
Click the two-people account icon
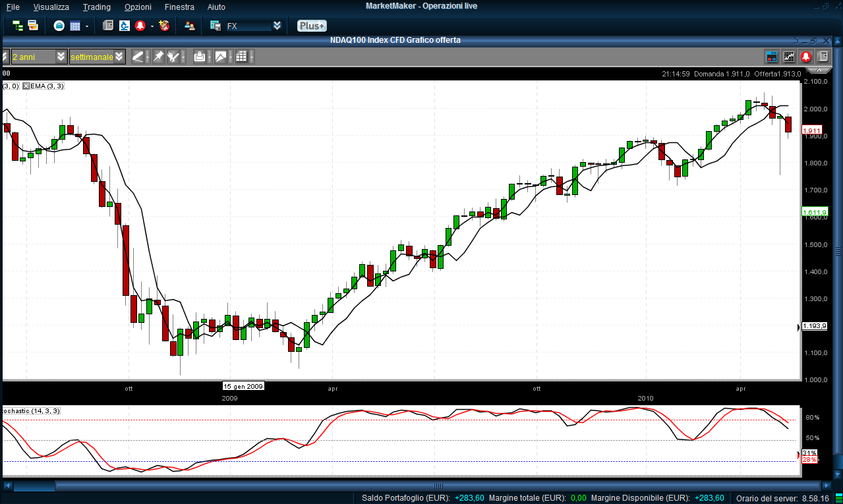[190, 26]
